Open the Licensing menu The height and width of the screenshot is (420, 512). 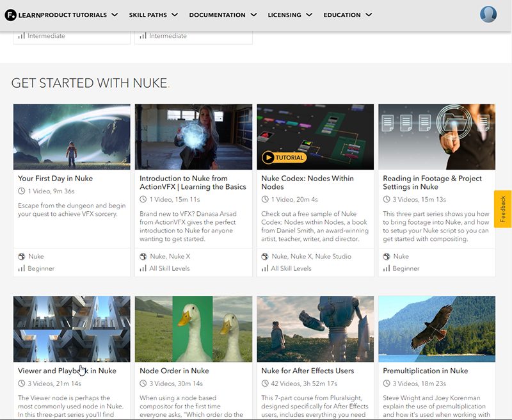(290, 15)
